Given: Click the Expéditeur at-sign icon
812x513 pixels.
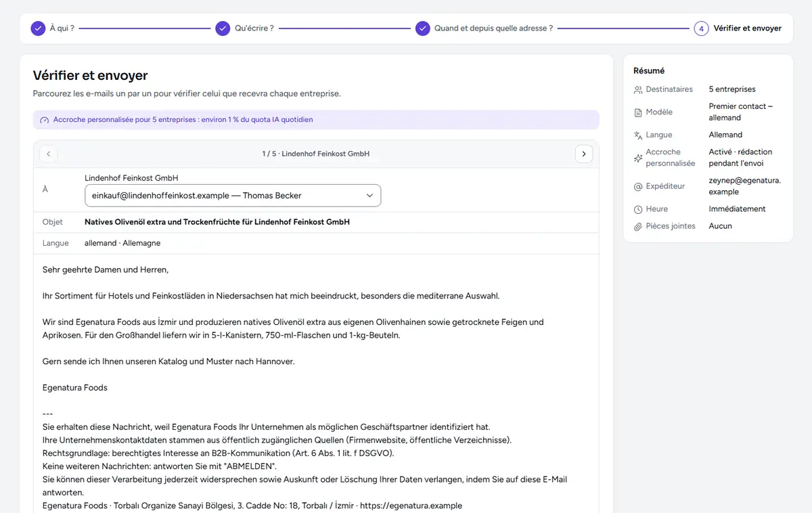Looking at the screenshot, I should (637, 187).
